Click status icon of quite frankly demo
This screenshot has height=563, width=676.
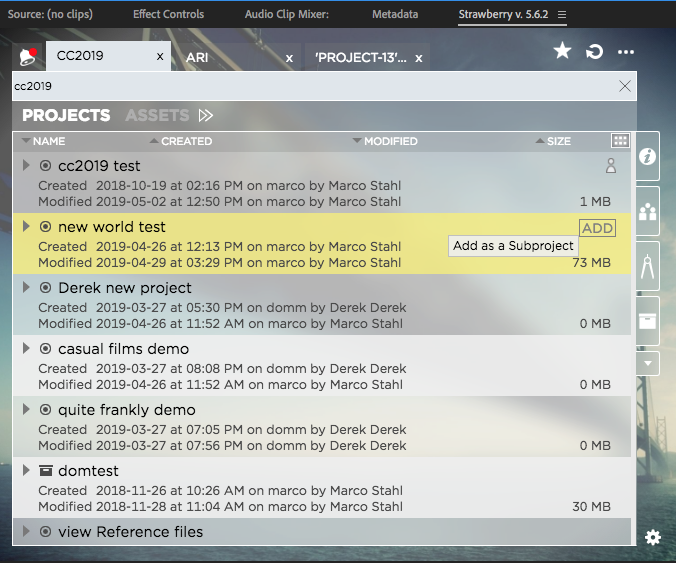pyautogui.click(x=45, y=410)
